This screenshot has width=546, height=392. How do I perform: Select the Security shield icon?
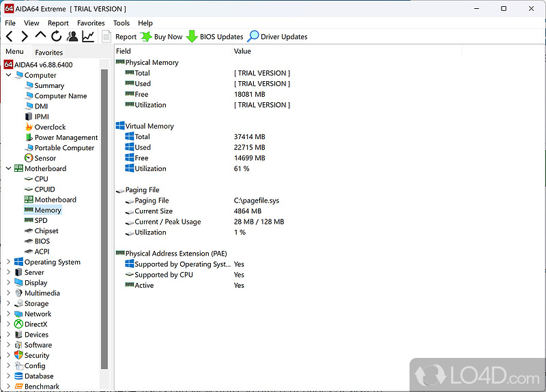click(x=18, y=355)
